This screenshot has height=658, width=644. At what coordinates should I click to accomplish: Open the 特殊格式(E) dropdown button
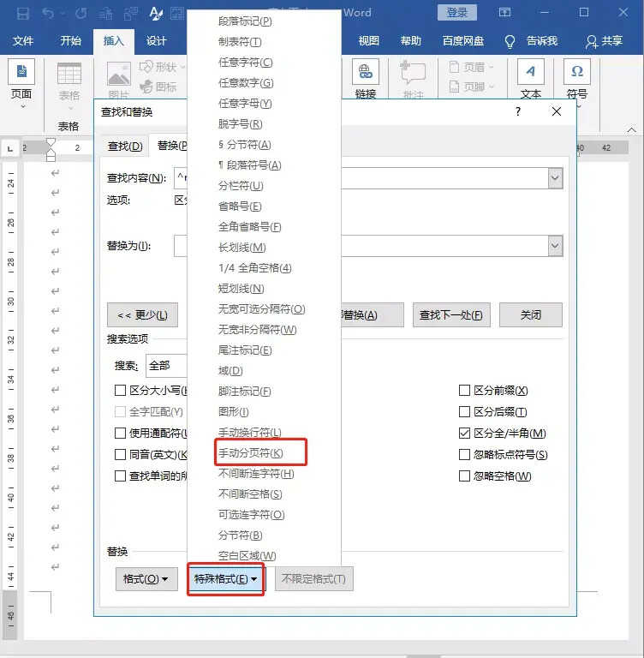(x=226, y=579)
